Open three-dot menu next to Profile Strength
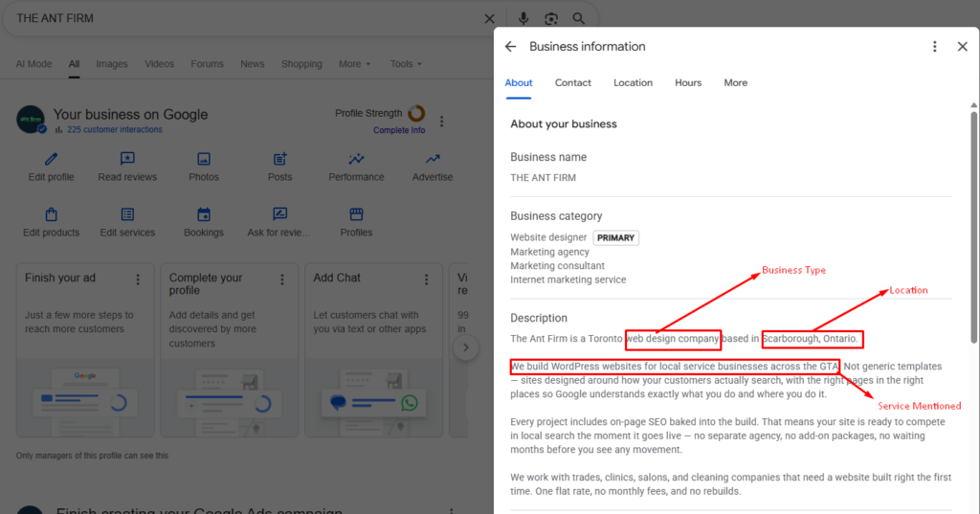 pyautogui.click(x=441, y=122)
